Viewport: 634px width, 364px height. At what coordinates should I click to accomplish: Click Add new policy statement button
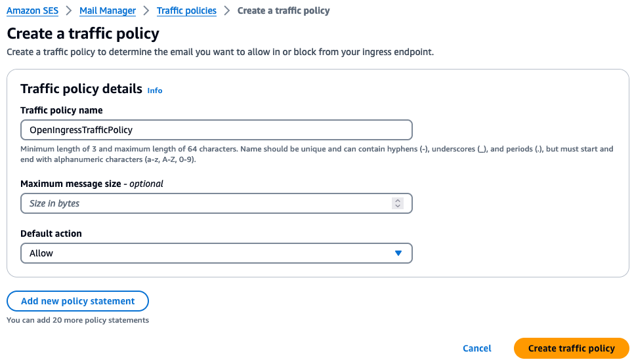[77, 301]
